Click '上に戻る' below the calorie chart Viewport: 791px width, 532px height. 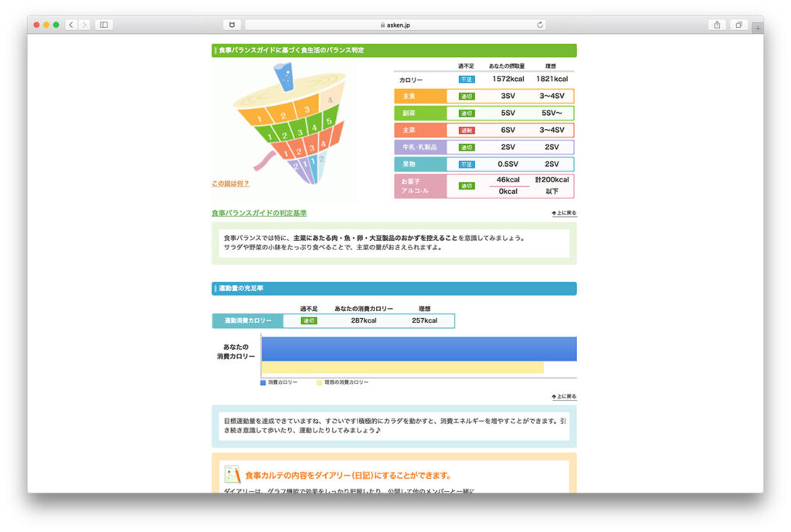(564, 396)
